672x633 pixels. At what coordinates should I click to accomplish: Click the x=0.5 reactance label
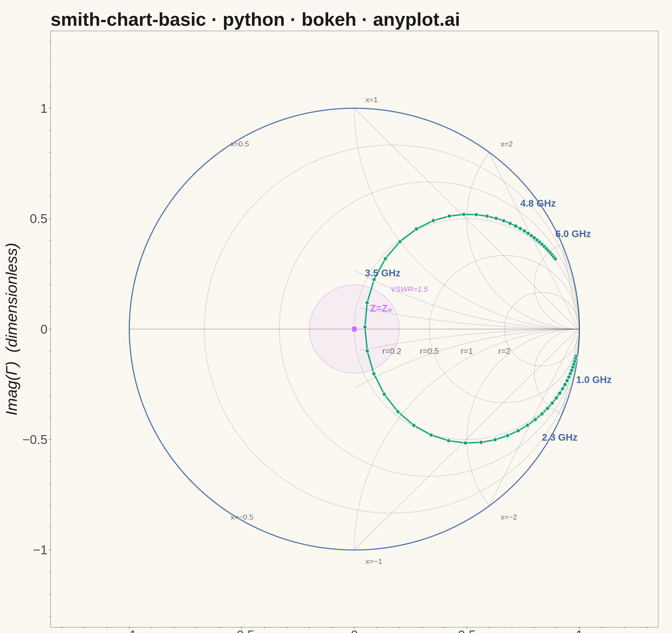240,144
